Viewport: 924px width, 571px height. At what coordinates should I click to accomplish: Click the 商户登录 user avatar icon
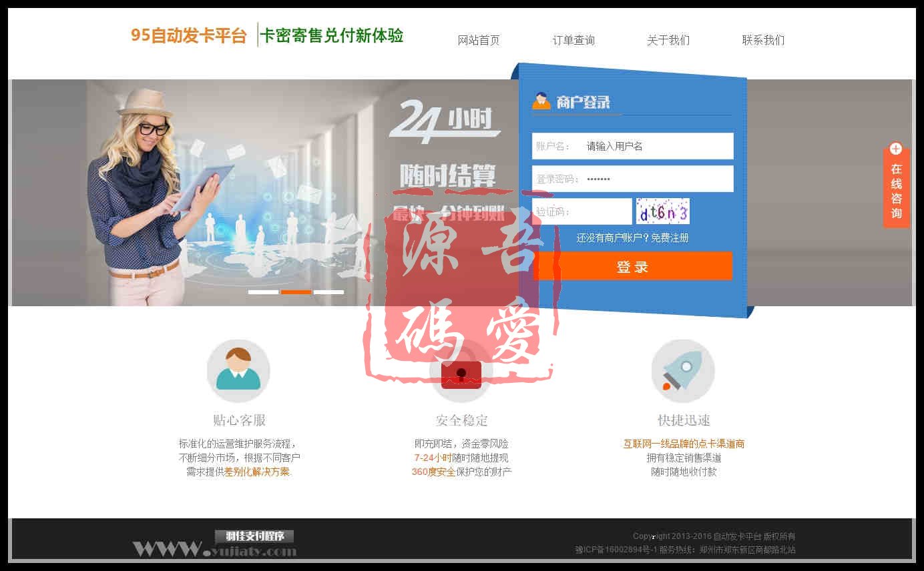(541, 101)
